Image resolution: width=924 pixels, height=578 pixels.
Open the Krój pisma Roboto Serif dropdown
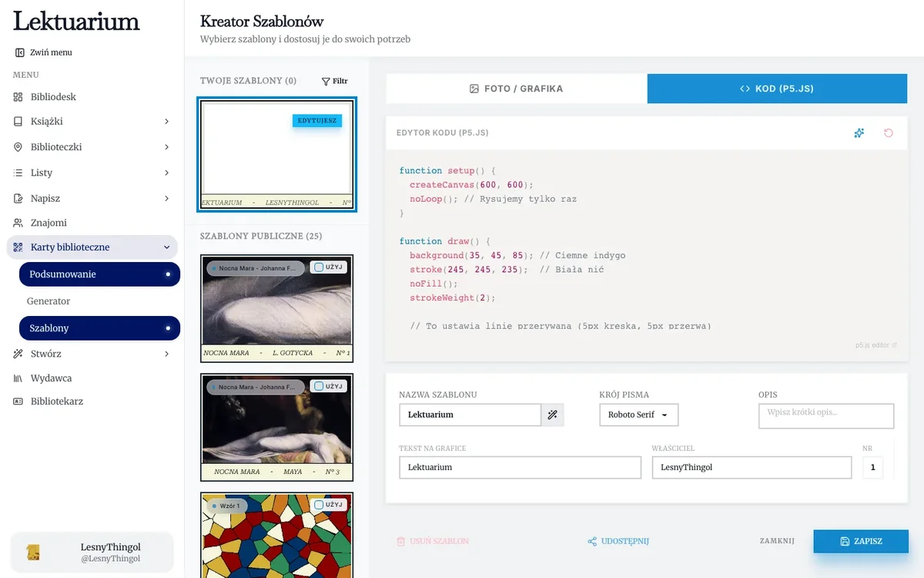coord(638,415)
